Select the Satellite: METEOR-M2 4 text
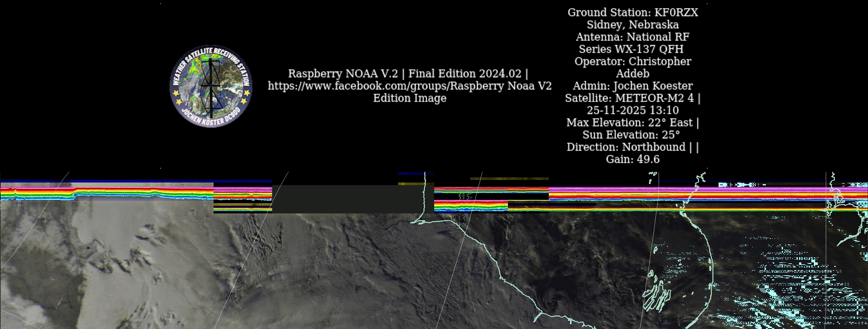 629,98
